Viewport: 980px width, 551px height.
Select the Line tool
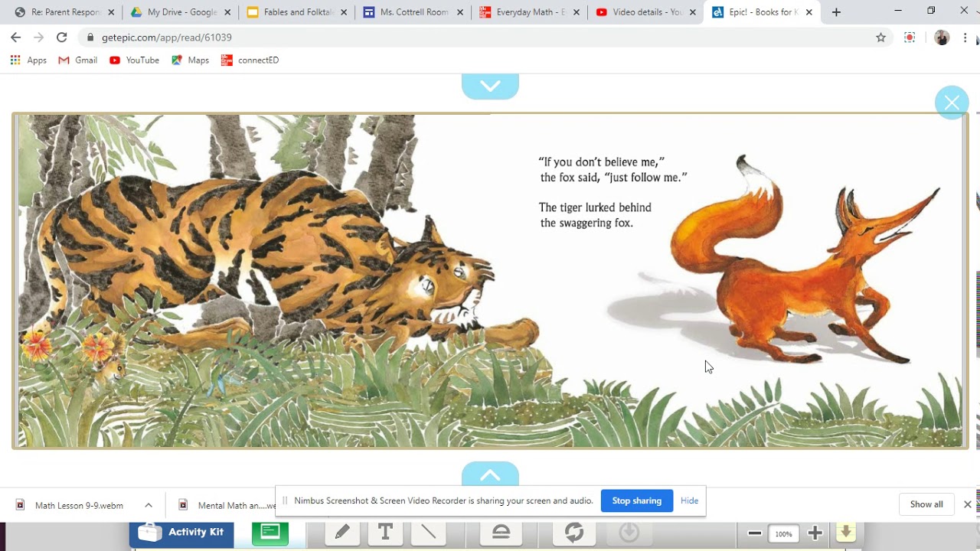tap(428, 533)
